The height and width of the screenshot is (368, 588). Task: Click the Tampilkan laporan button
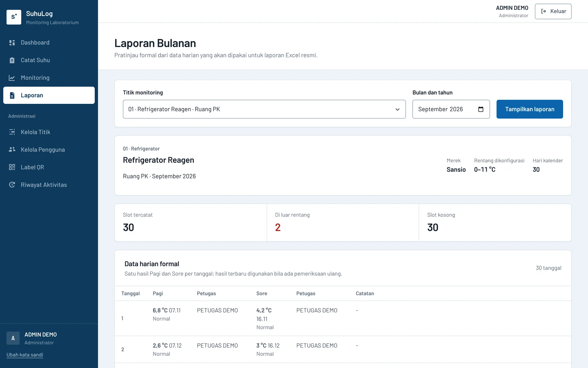pos(530,109)
